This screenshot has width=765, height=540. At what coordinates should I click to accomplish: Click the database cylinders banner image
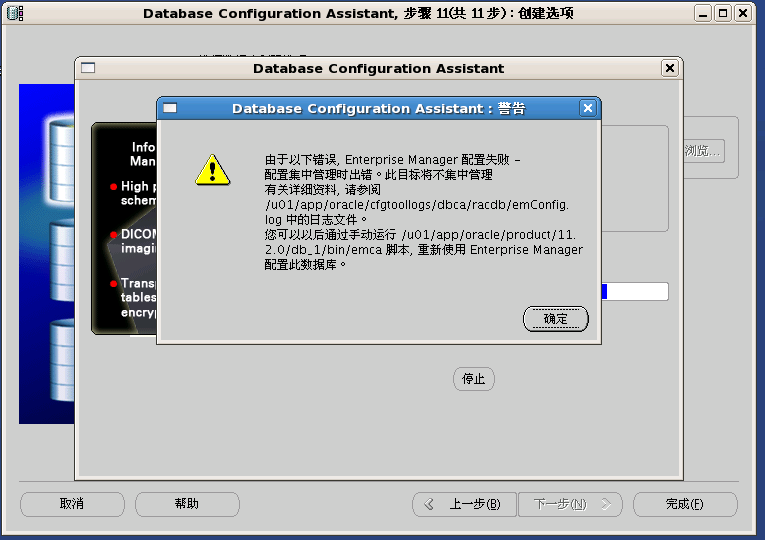(x=47, y=254)
